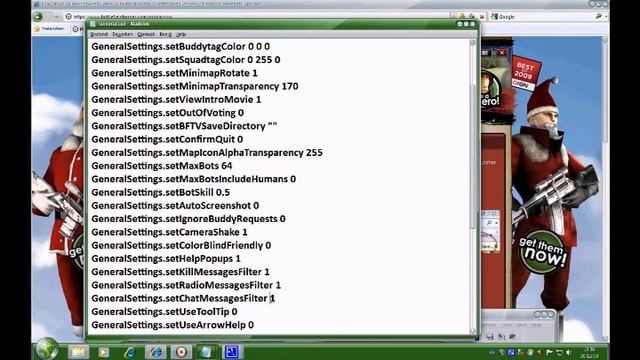Click the setMinimapRotate 1 line
The height and width of the screenshot is (360, 640).
(174, 73)
